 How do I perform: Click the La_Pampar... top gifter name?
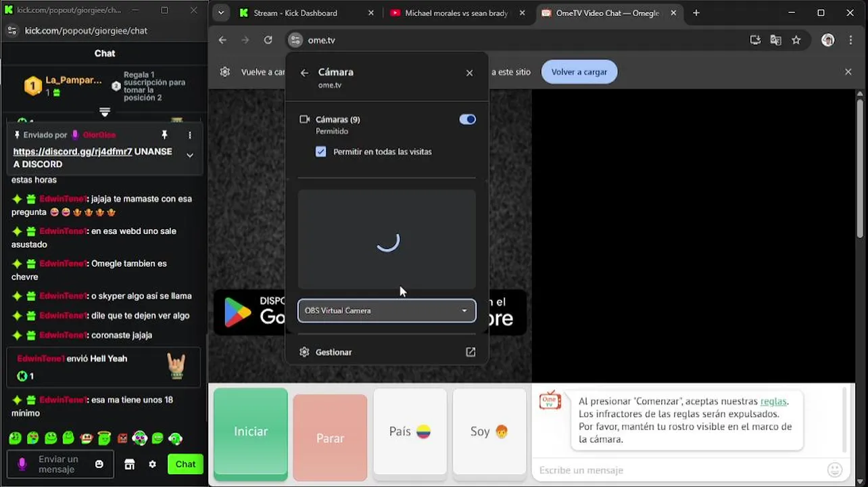pyautogui.click(x=73, y=80)
